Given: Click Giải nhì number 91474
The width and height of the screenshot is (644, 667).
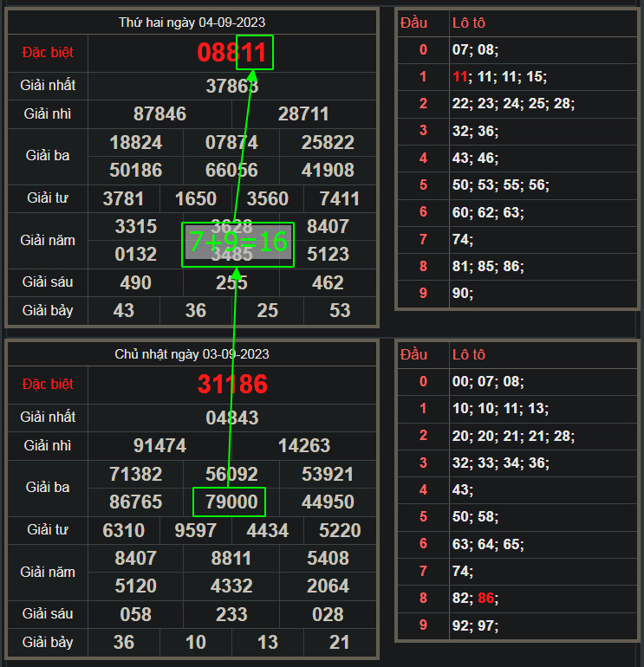Looking at the screenshot, I should point(159,446).
